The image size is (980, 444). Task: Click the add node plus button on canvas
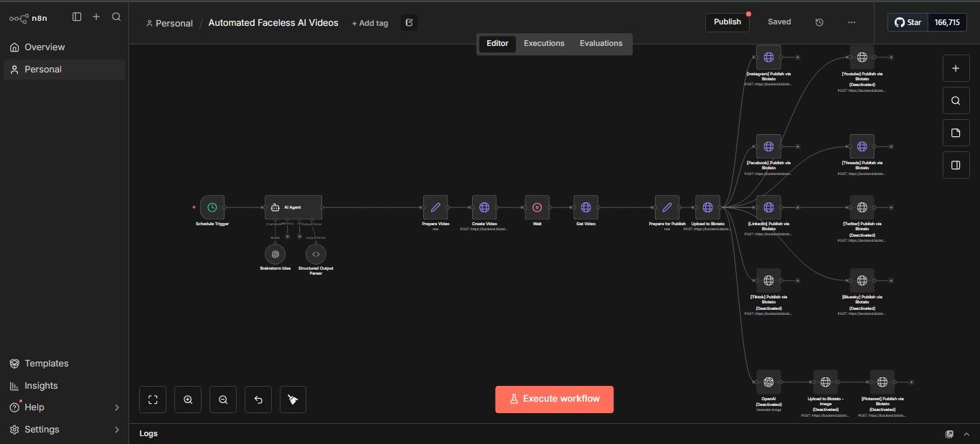[955, 69]
